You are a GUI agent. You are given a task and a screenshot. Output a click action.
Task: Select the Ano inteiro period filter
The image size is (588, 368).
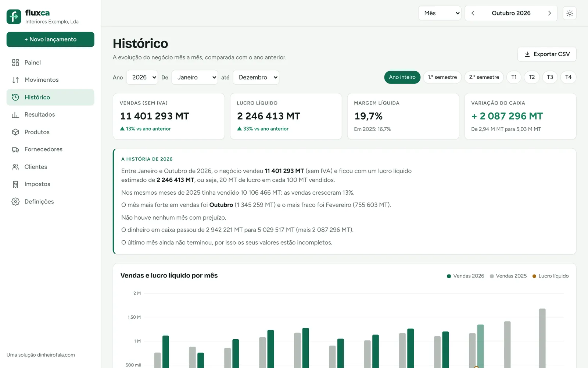point(402,77)
